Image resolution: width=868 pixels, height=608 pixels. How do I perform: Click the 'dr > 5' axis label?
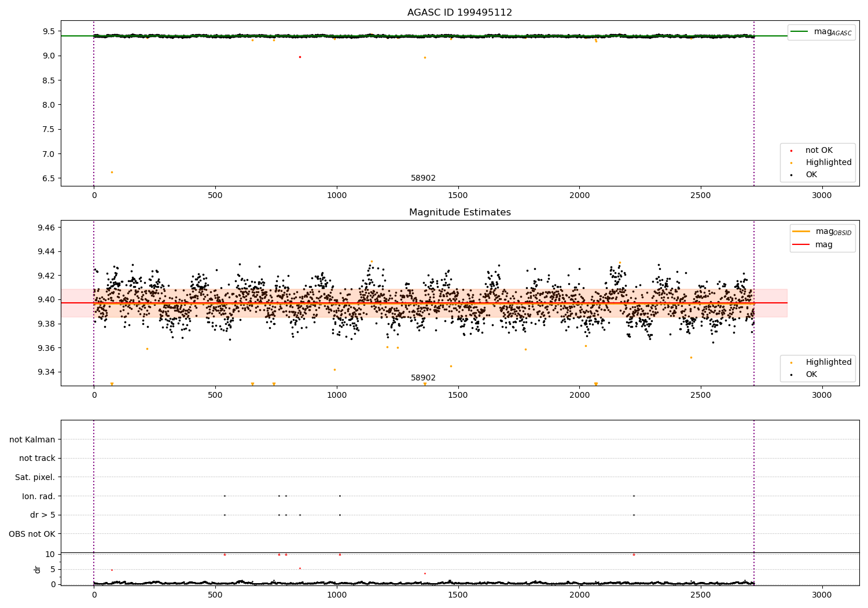(43, 515)
